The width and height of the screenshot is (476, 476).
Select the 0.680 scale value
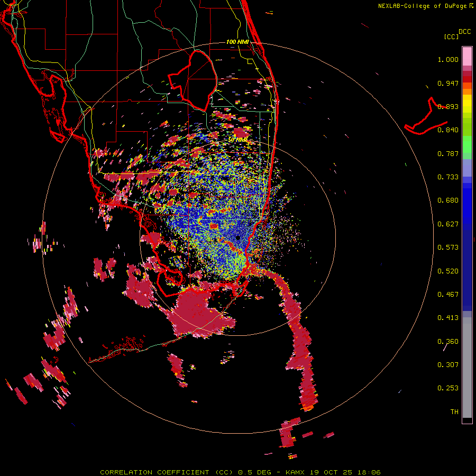tap(448, 200)
